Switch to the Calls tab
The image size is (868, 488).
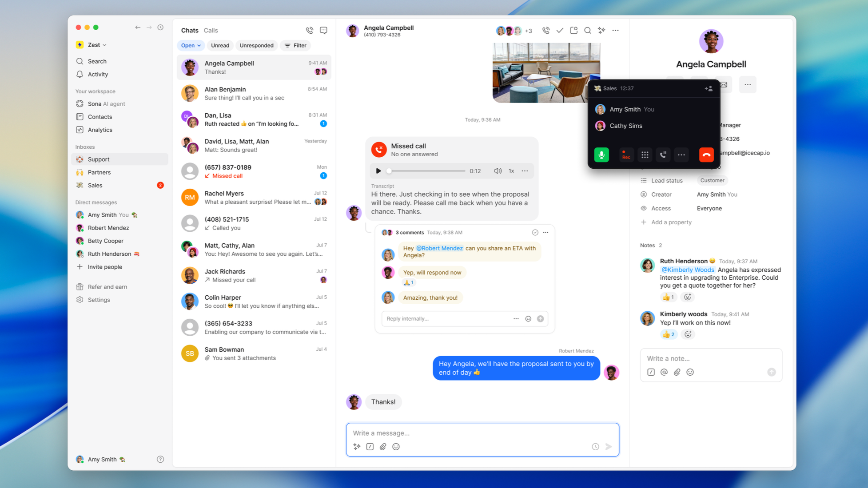pos(211,31)
